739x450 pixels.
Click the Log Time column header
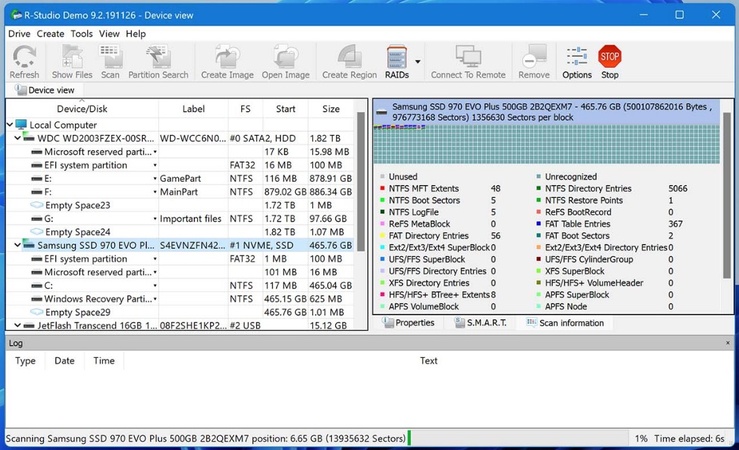point(104,361)
